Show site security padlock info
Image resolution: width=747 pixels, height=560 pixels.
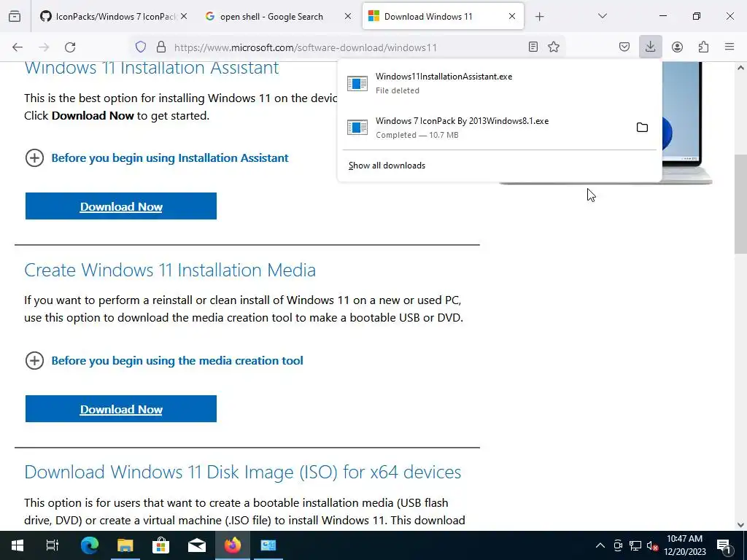161,47
